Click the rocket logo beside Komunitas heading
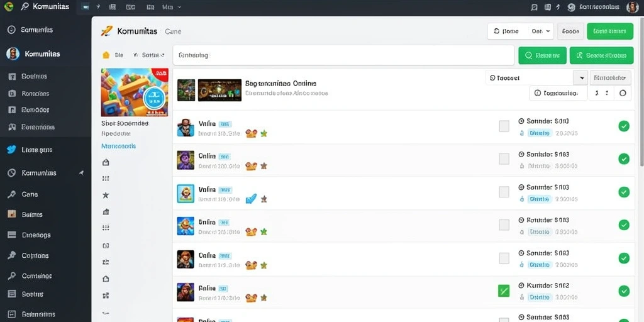 [106, 31]
